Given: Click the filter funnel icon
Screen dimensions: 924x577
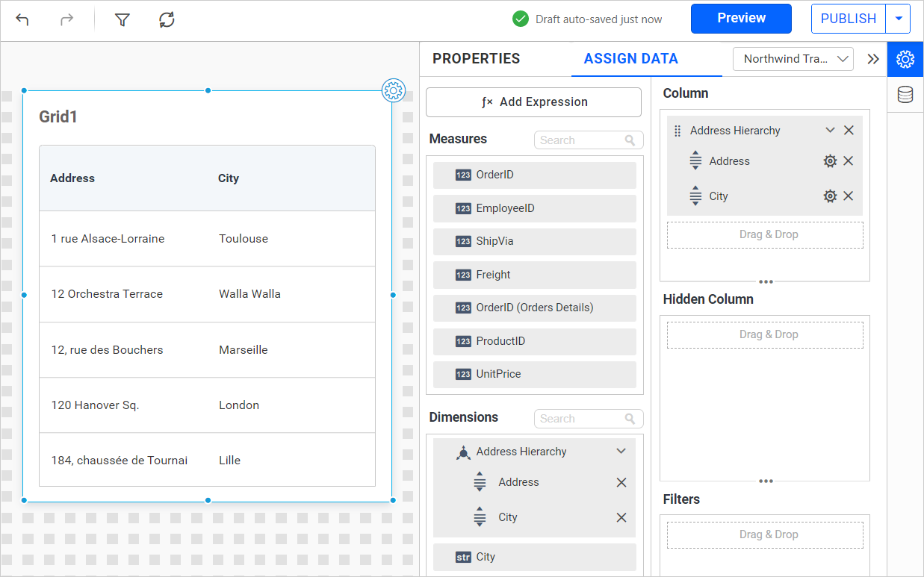Looking at the screenshot, I should (x=123, y=20).
